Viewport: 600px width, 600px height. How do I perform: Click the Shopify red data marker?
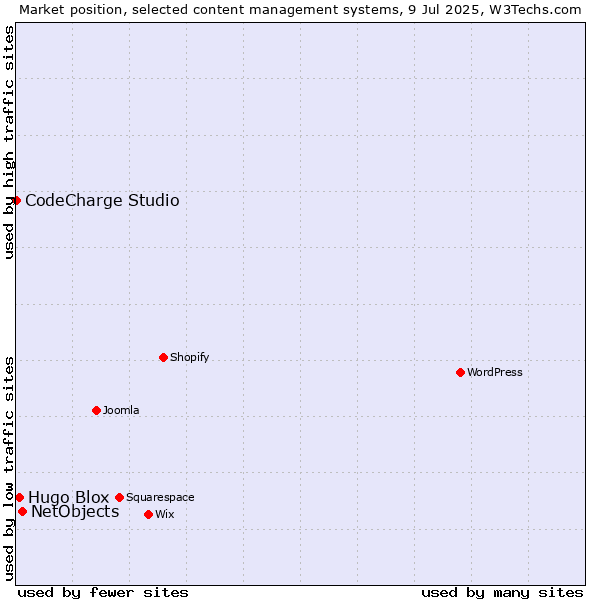click(x=163, y=357)
